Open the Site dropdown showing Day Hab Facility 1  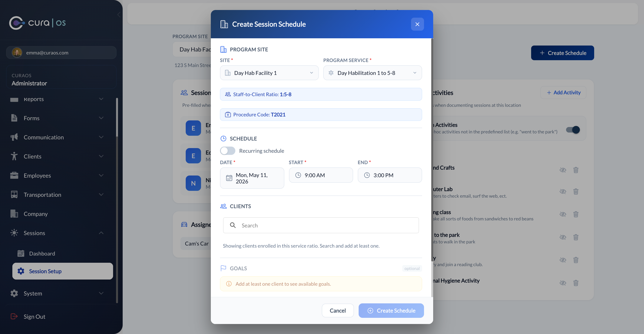click(269, 73)
